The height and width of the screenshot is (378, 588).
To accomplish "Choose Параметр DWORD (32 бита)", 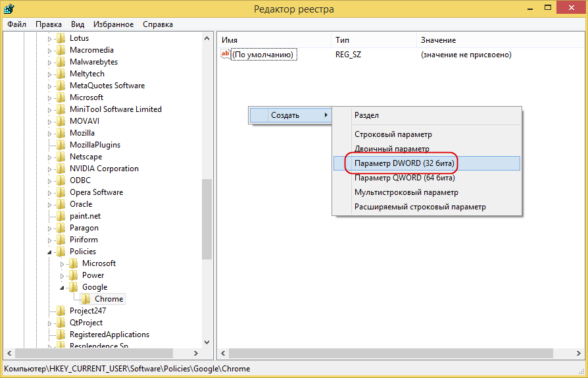I will pyautogui.click(x=427, y=163).
